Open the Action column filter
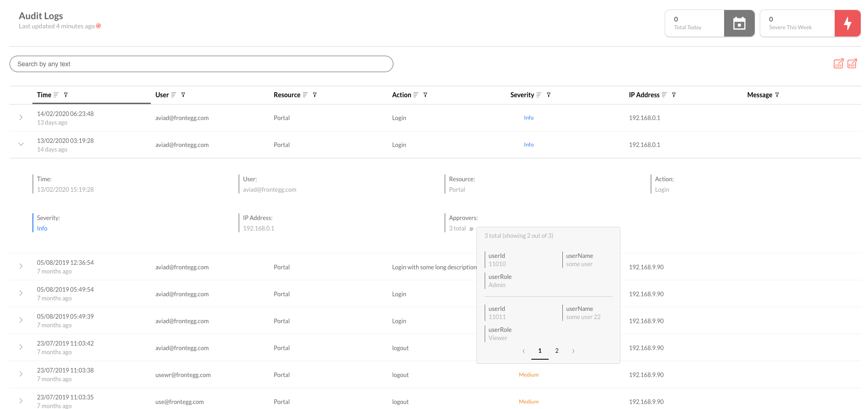Image resolution: width=868 pixels, height=409 pixels. coord(425,95)
